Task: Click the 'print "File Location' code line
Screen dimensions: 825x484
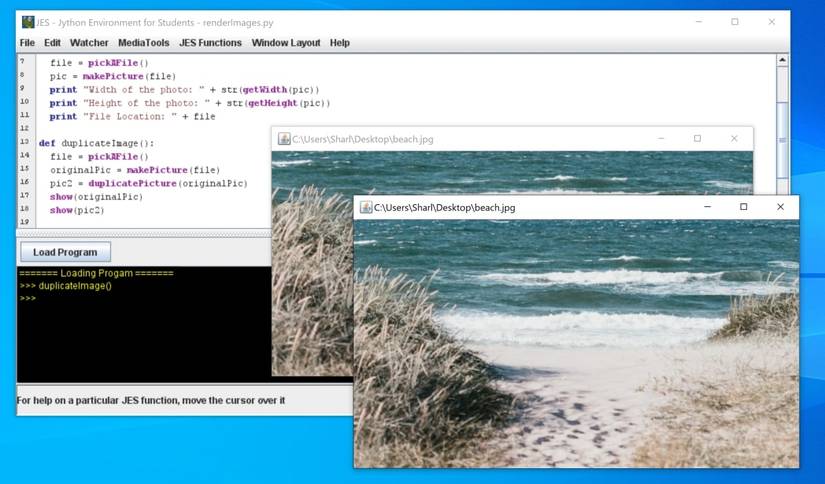Action: coord(132,116)
